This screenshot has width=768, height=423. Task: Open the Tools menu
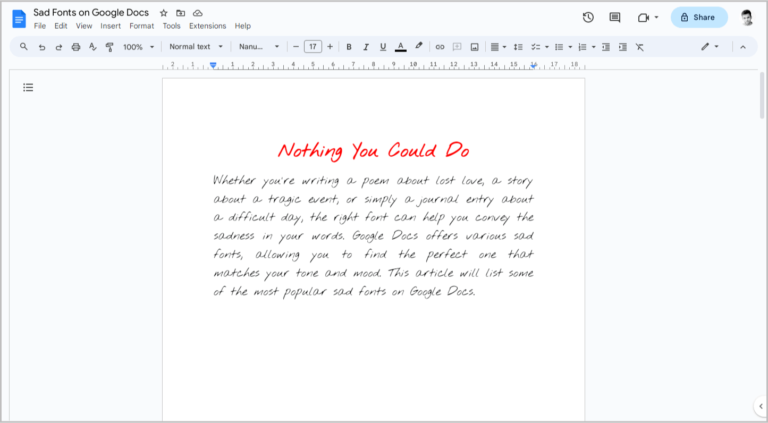[x=171, y=26]
